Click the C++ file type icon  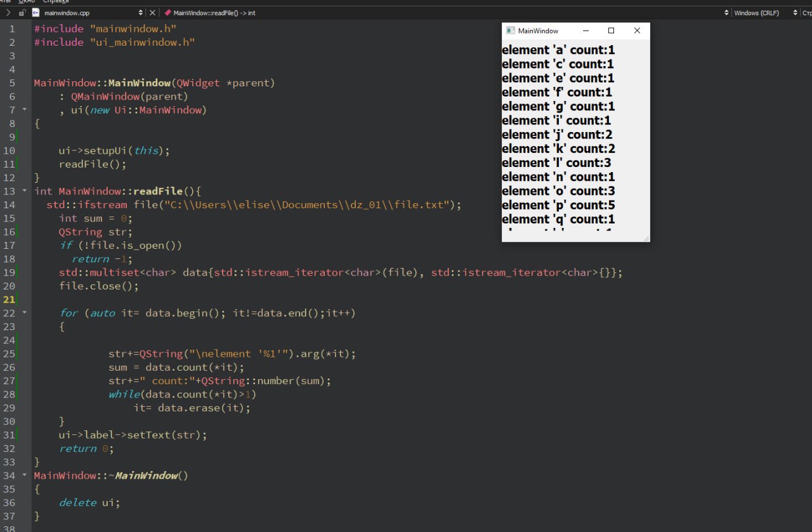coord(36,13)
